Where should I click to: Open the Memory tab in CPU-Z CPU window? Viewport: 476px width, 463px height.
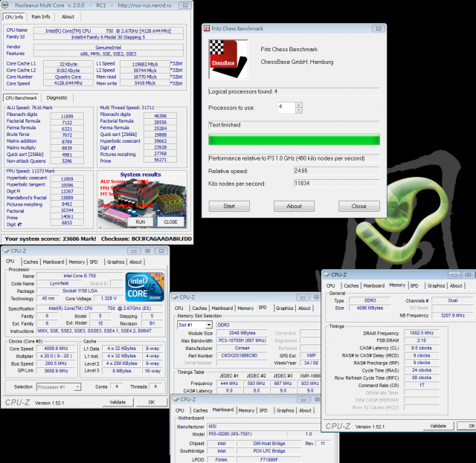77,262
